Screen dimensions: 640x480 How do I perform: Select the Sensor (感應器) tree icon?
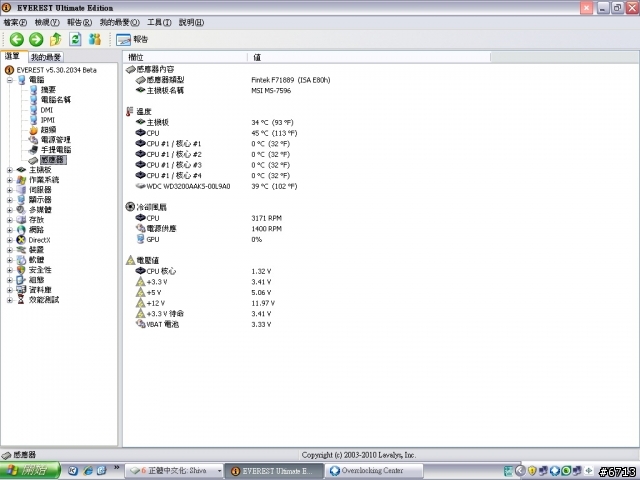(34, 160)
